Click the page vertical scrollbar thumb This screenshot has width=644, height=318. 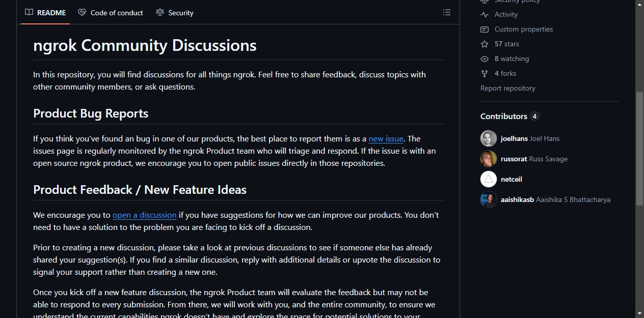coord(639,149)
